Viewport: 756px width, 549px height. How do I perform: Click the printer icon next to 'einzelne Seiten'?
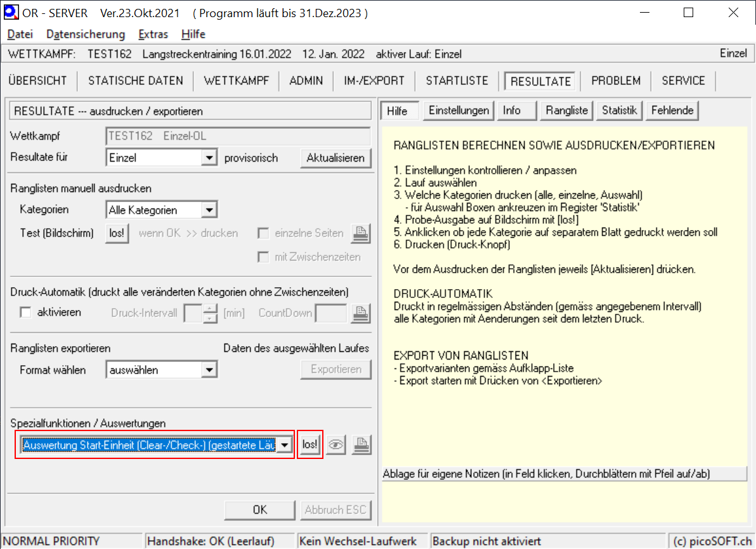tap(361, 233)
